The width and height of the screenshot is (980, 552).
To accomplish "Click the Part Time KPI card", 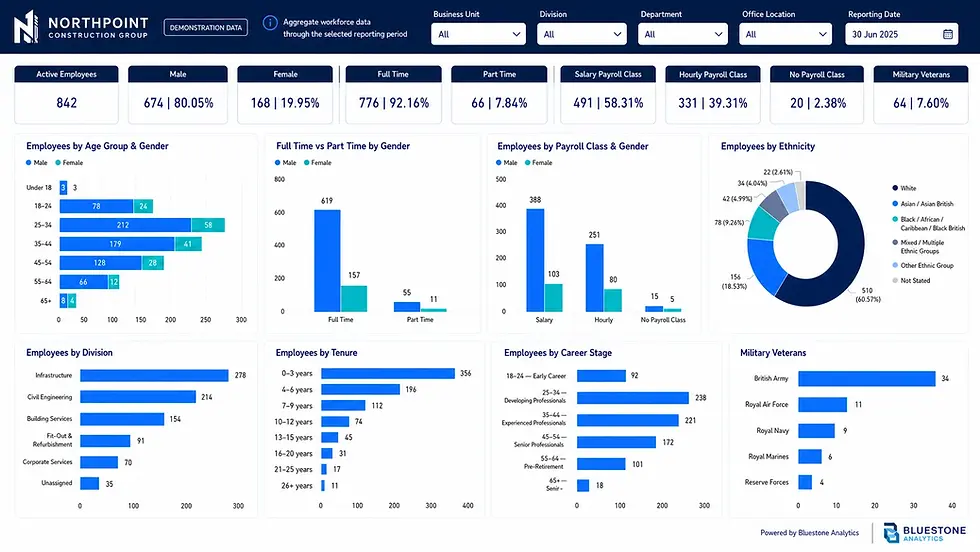I will point(499,94).
